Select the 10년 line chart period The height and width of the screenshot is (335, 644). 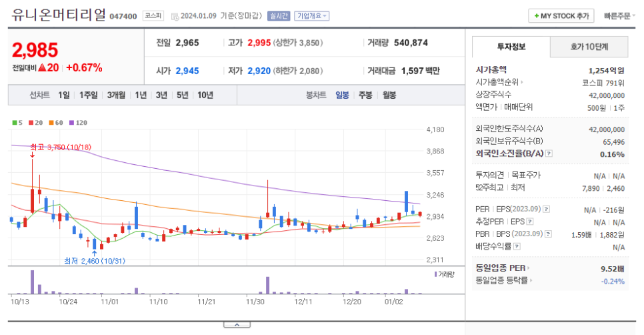tap(205, 95)
